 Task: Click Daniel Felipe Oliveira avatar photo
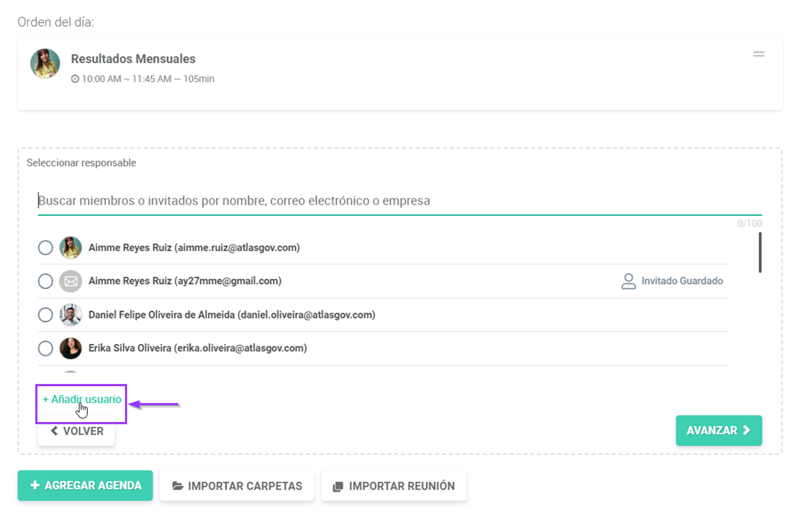71,315
